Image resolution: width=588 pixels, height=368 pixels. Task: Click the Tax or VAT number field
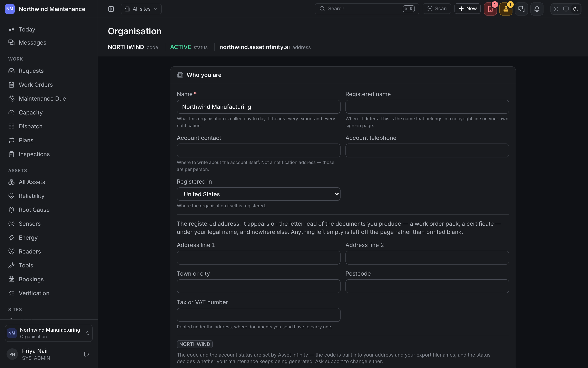coord(258,315)
